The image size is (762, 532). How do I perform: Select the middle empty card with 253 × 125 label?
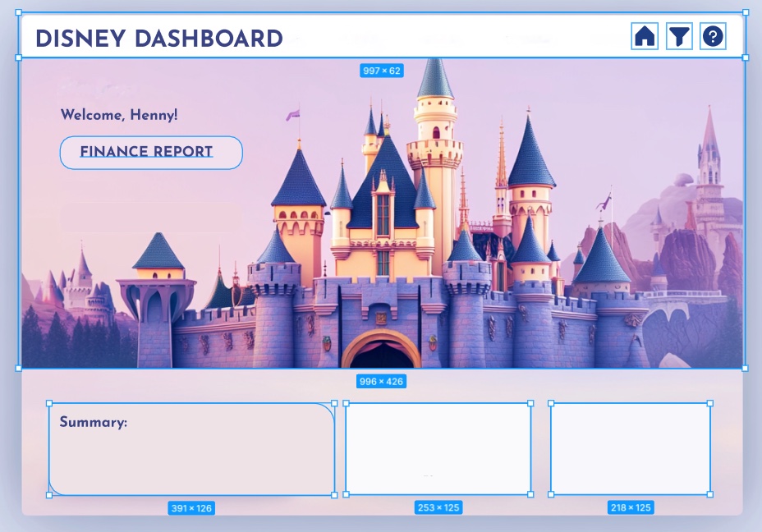(x=438, y=448)
